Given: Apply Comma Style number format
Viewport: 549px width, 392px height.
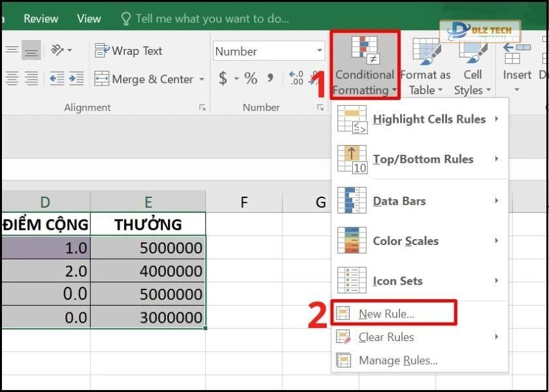Looking at the screenshot, I should pyautogui.click(x=270, y=79).
